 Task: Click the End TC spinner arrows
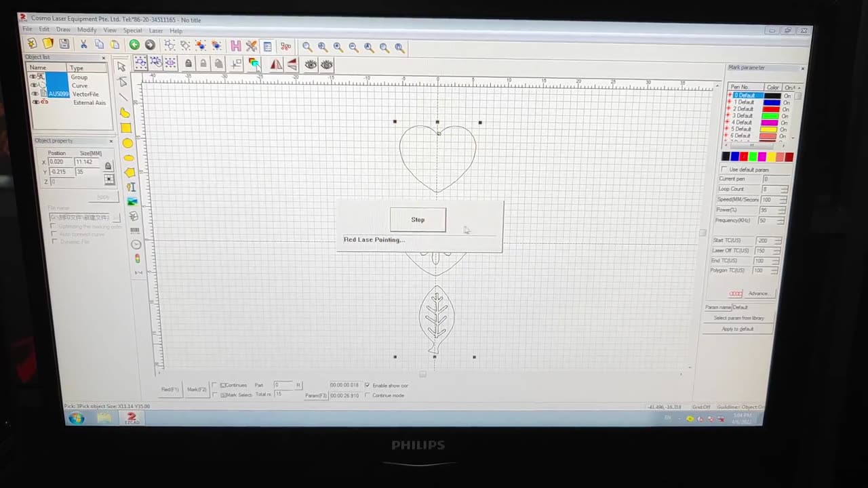[777, 260]
